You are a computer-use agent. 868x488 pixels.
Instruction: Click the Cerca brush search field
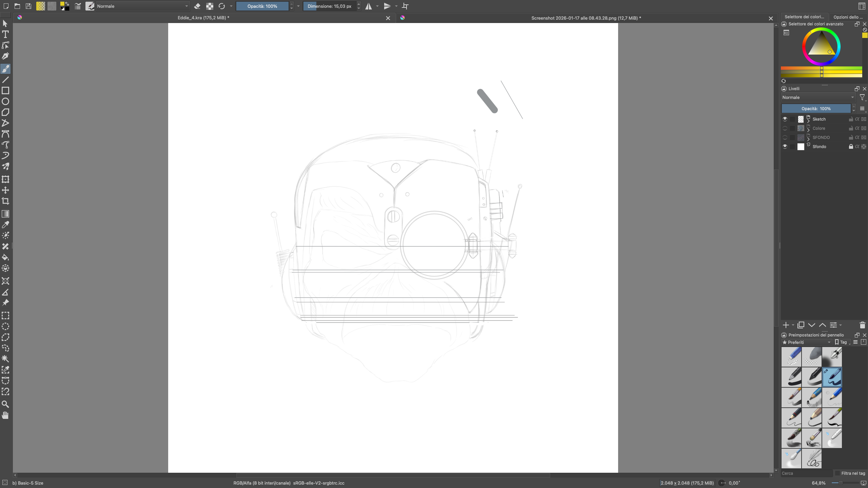click(806, 473)
